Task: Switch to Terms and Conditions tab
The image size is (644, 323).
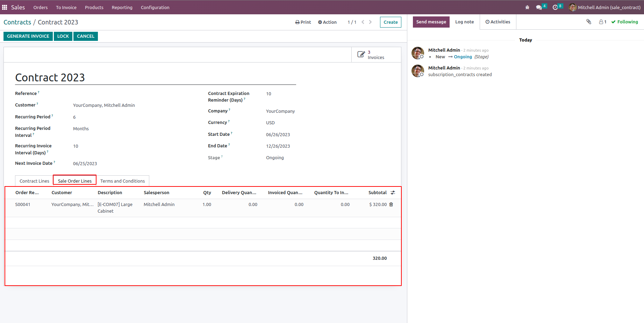Action: click(122, 181)
